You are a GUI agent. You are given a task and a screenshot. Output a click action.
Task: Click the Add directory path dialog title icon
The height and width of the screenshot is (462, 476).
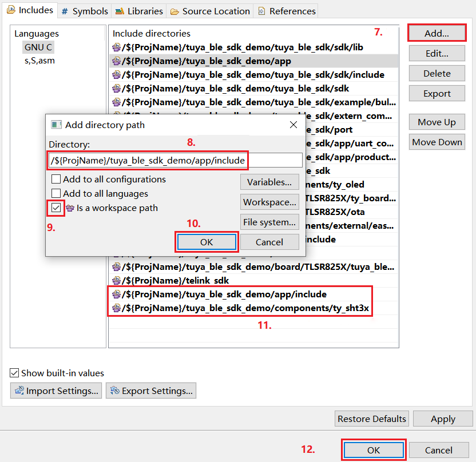point(56,125)
